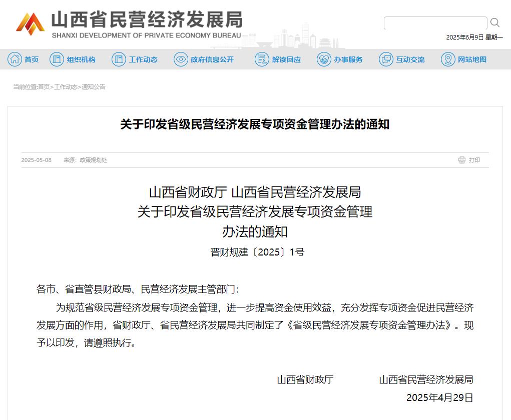This screenshot has height=420, width=511.
Task: Open the 工作动态 navigation item
Action: pos(143,59)
